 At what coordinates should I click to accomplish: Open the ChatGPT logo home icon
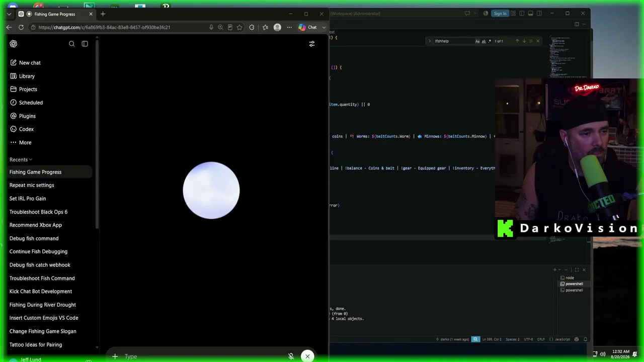point(13,44)
